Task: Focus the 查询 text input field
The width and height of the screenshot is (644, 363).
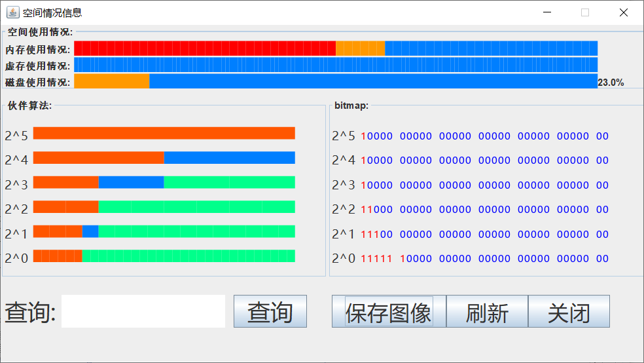Action: pyautogui.click(x=143, y=311)
